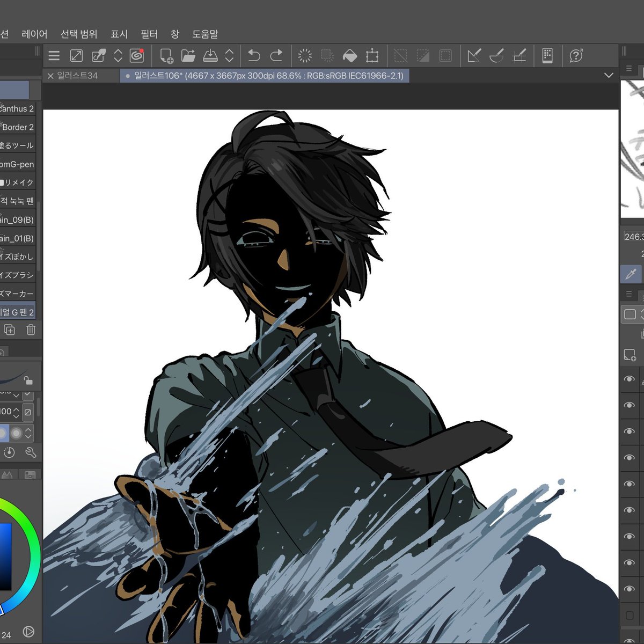Click the open file folder icon
This screenshot has height=644, width=644.
click(x=188, y=56)
